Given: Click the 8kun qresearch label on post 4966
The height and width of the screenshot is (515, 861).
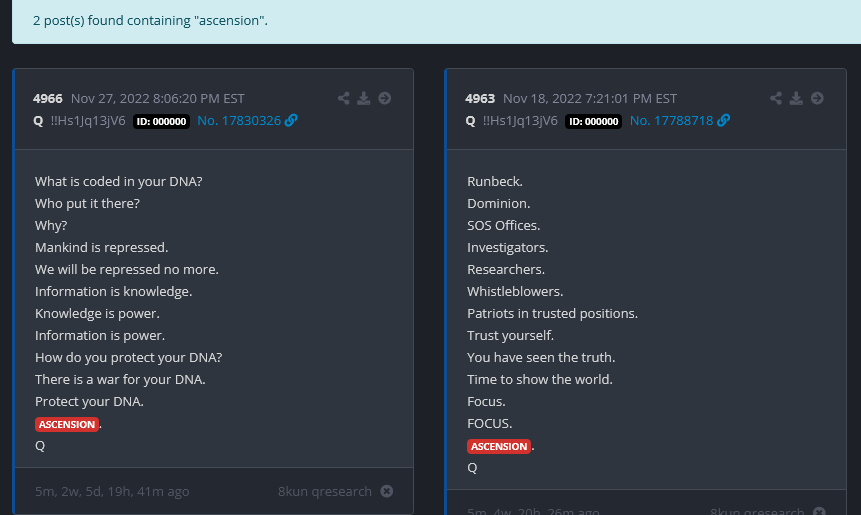Looking at the screenshot, I should (325, 491).
